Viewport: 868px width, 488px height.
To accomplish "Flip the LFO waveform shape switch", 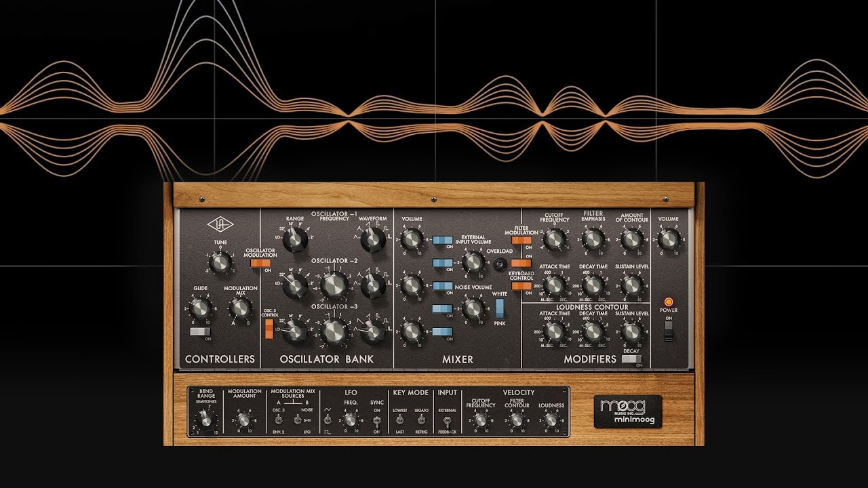I will point(328,420).
